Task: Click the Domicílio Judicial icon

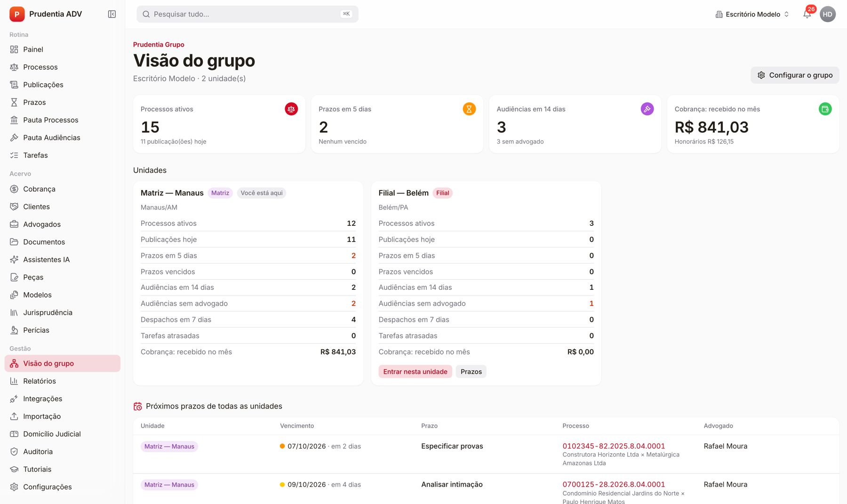Action: pyautogui.click(x=14, y=434)
